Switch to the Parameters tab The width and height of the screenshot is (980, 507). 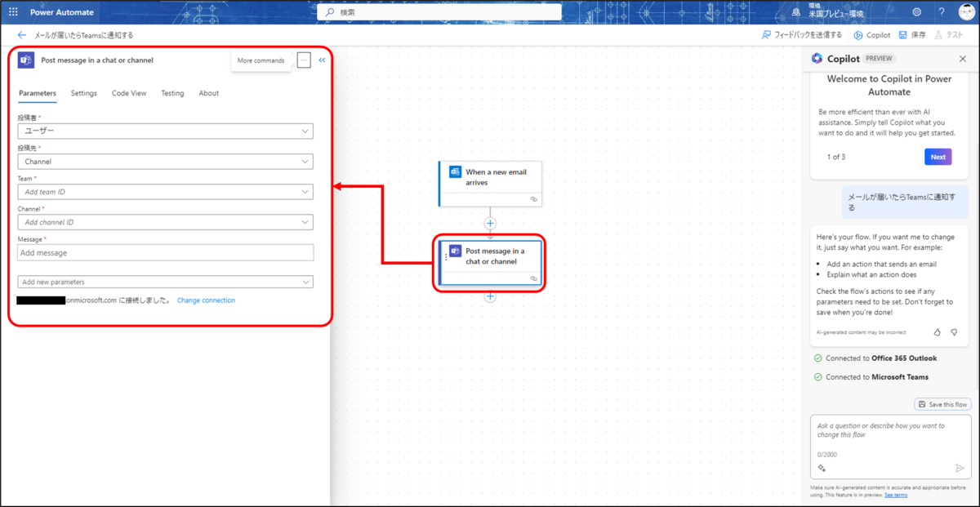tap(38, 93)
